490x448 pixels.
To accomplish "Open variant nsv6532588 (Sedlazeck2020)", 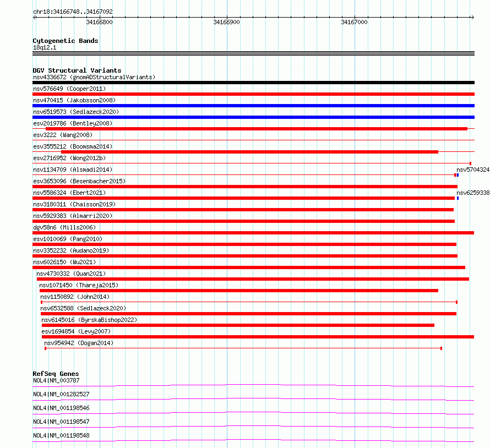I will click(x=83, y=308).
